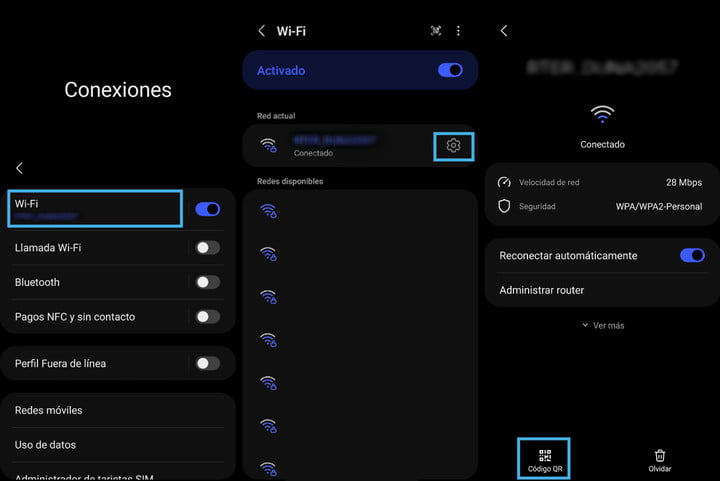The height and width of the screenshot is (481, 720).
Task: Tap the Código QR icon
Action: tap(544, 456)
